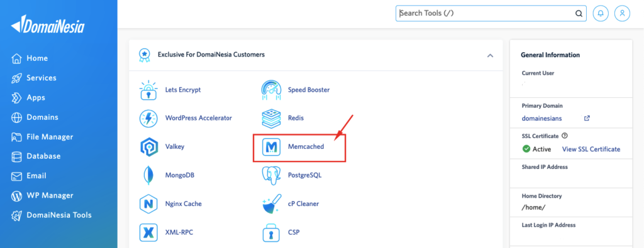This screenshot has width=644, height=248.
Task: Click the Redis text link
Action: [x=296, y=118]
